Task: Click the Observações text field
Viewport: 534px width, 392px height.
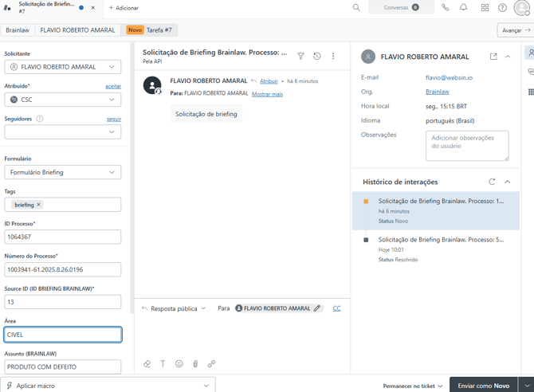Action: click(466, 146)
